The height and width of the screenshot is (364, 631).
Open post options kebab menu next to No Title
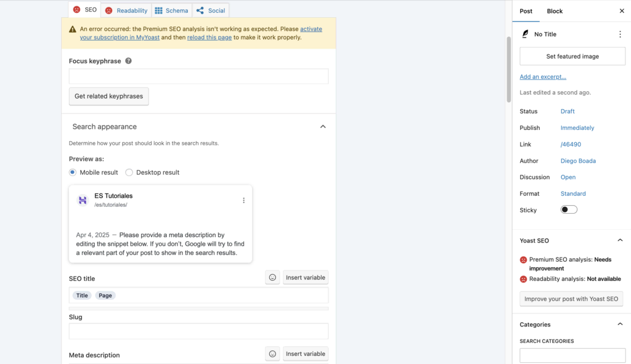(620, 34)
